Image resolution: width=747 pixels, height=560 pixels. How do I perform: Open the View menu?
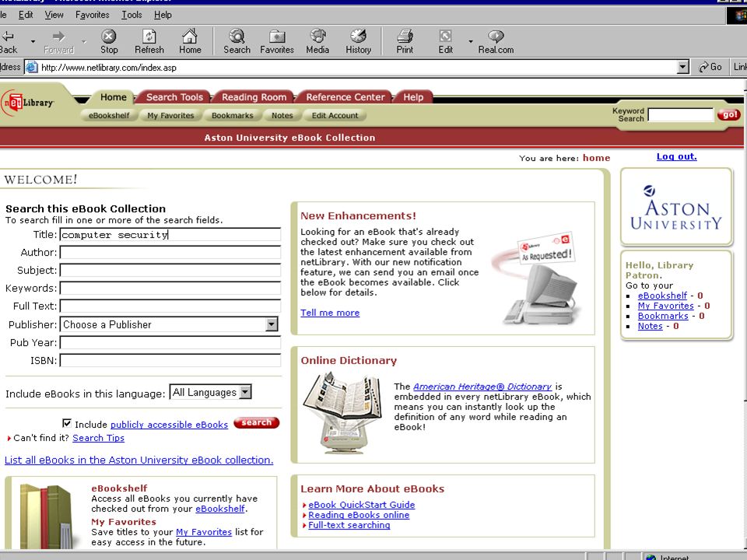(x=54, y=15)
